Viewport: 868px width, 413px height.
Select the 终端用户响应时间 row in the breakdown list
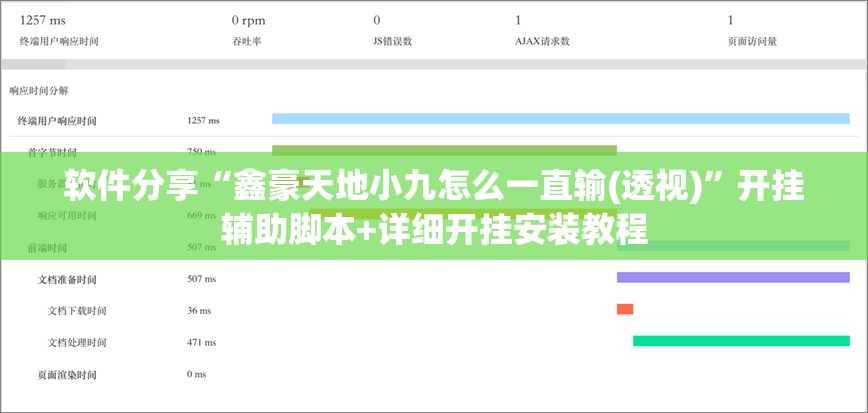click(56, 121)
